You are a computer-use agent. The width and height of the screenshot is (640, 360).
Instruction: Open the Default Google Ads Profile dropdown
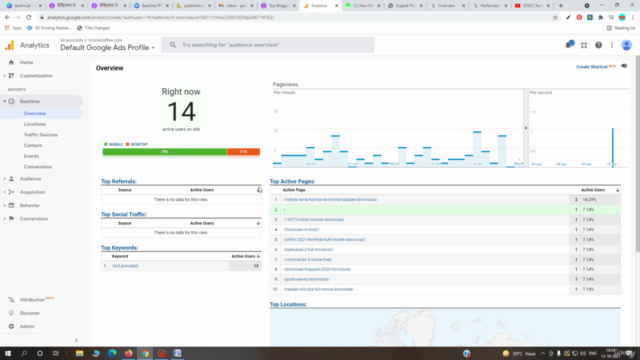[x=108, y=48]
